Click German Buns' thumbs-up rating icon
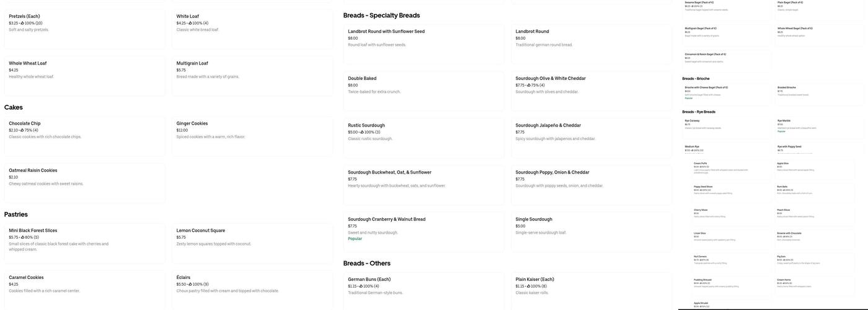868x310 pixels. pyautogui.click(x=361, y=286)
